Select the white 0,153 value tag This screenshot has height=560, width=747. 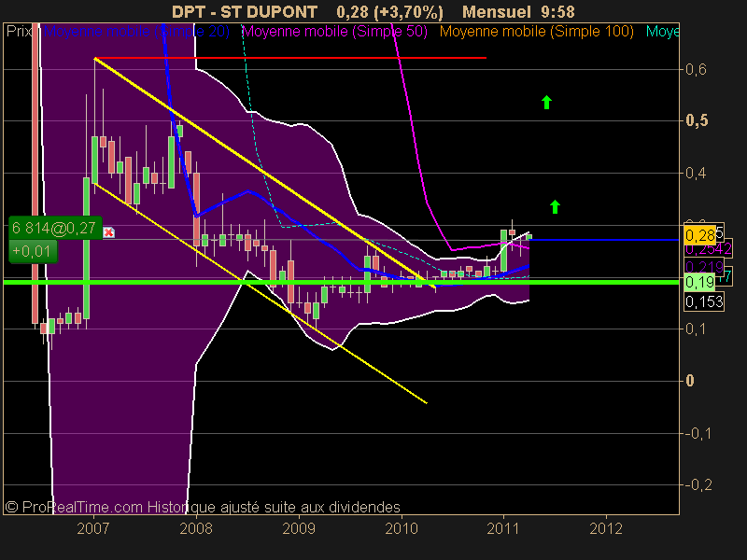(704, 301)
